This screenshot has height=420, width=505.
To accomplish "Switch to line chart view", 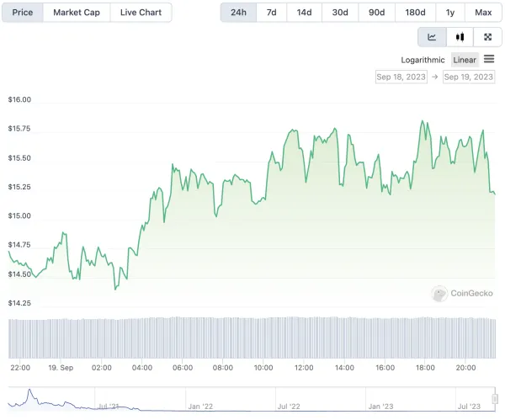I will coord(432,37).
